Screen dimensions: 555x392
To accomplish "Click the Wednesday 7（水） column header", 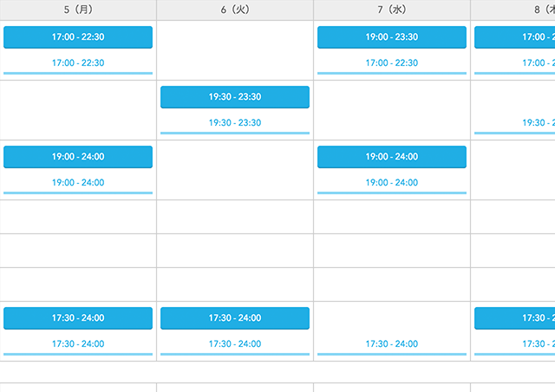I will [392, 10].
